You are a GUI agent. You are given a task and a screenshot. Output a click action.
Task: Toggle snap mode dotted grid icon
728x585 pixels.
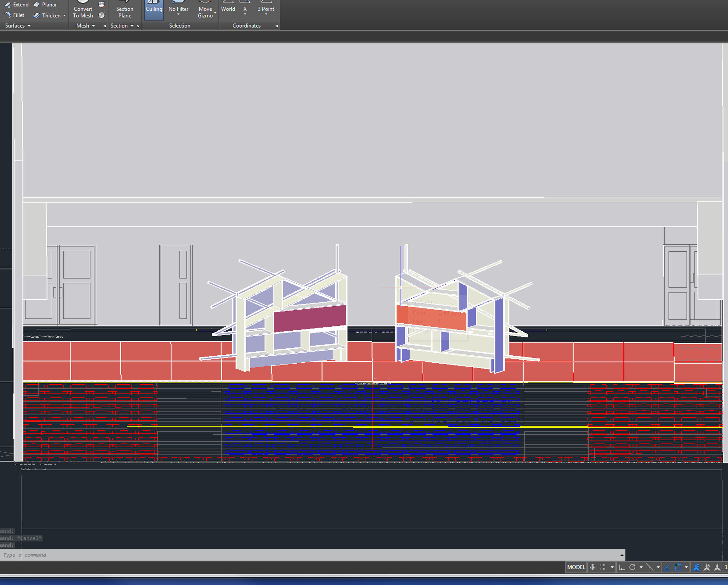tap(604, 567)
